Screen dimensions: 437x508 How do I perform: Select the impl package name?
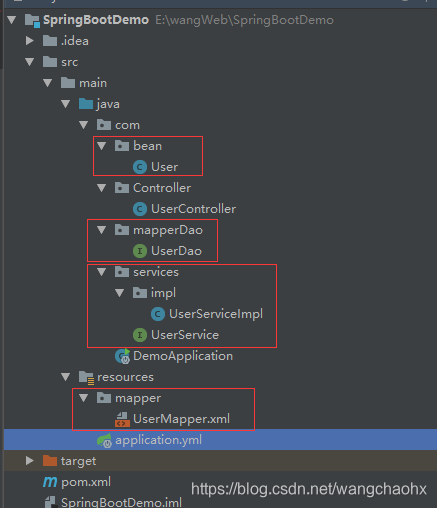pos(163,293)
